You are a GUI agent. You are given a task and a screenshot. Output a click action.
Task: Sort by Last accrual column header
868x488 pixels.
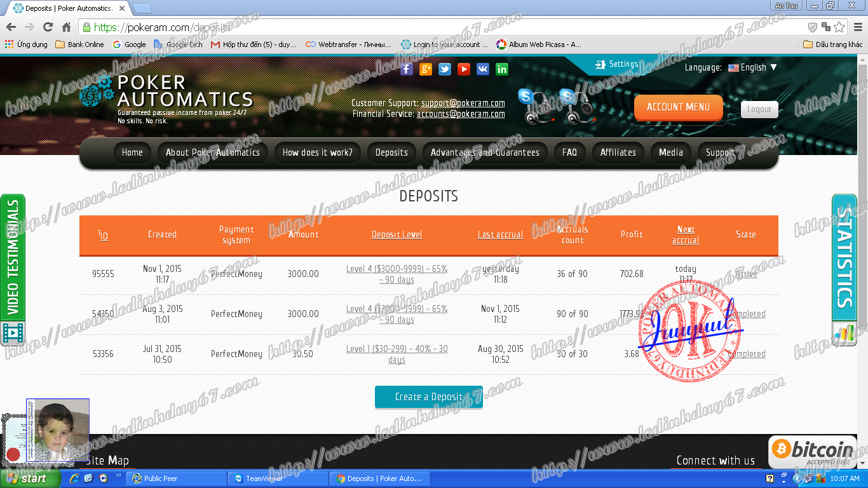500,234
